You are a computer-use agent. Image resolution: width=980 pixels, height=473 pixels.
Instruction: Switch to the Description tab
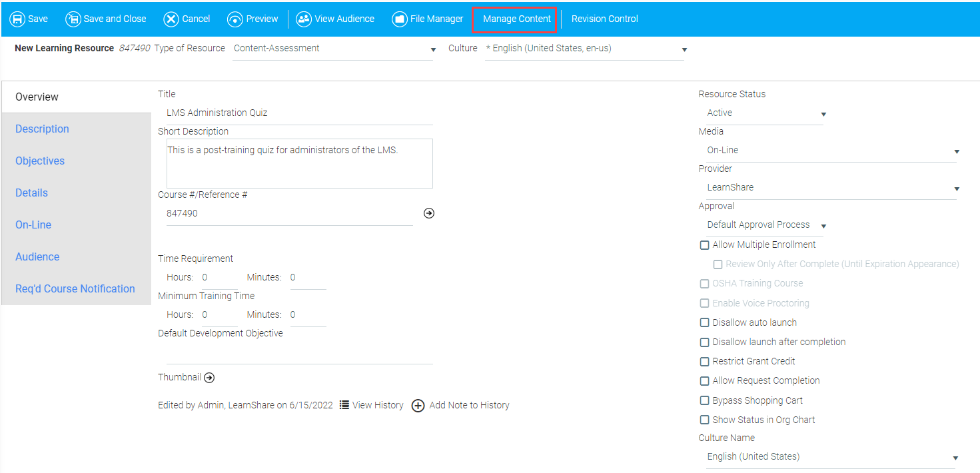click(x=42, y=129)
